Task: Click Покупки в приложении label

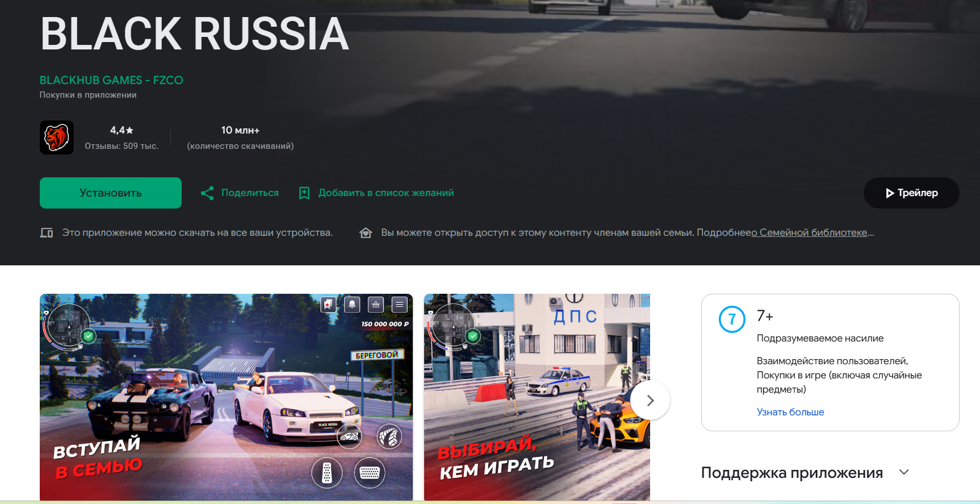Action: [x=88, y=95]
